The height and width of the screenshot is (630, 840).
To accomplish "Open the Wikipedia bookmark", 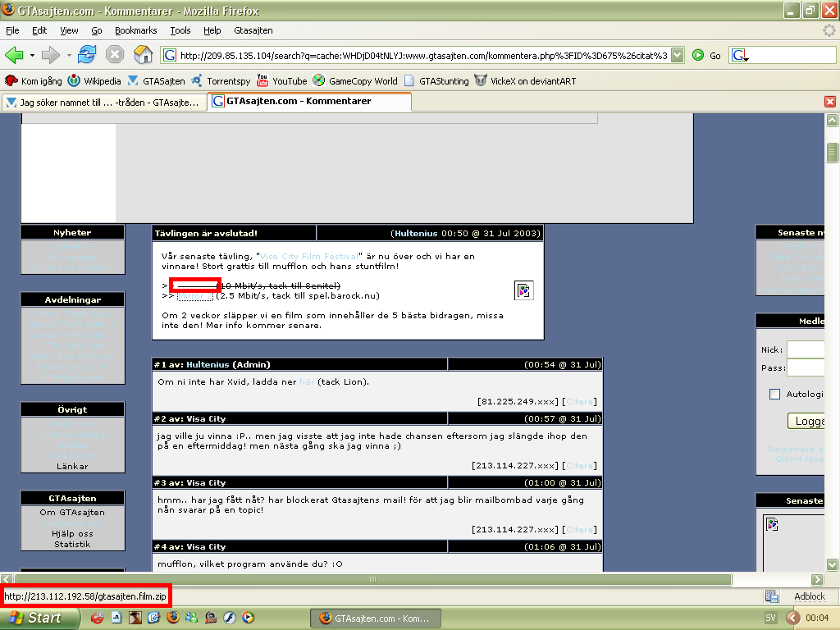I will coord(94,81).
